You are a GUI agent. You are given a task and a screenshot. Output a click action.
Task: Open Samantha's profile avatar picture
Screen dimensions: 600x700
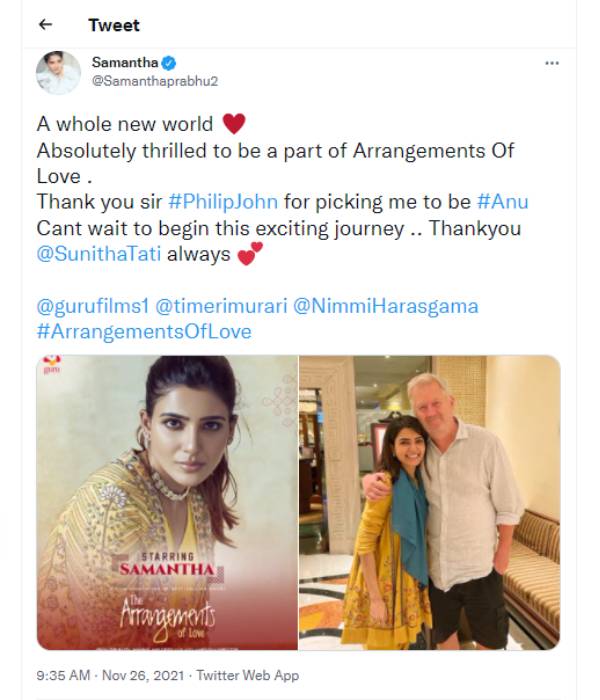tap(58, 72)
